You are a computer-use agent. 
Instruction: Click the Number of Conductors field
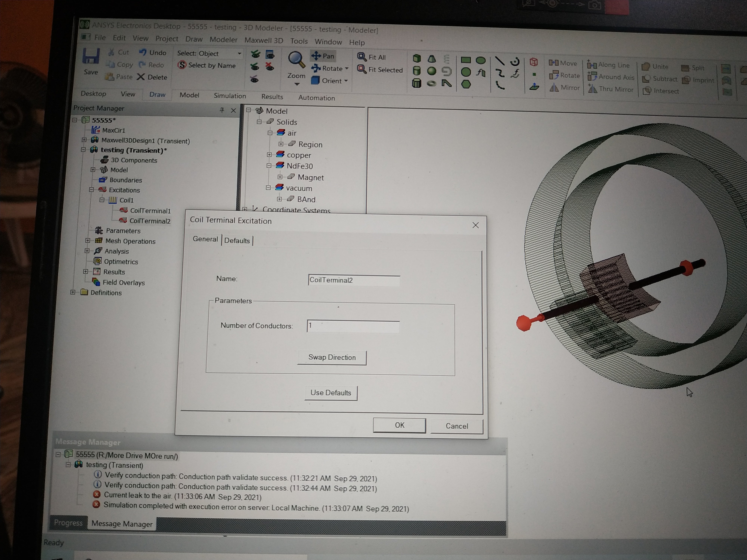pyautogui.click(x=353, y=326)
